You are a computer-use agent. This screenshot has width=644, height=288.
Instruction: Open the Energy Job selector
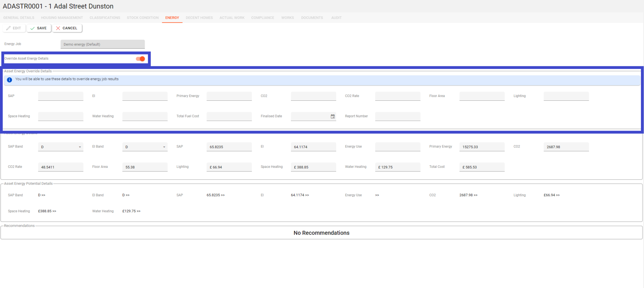tap(103, 44)
